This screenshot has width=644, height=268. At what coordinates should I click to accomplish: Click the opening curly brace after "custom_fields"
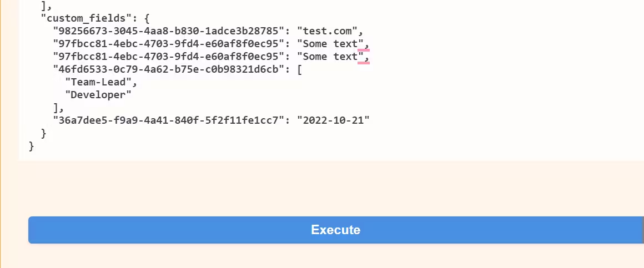pos(147,18)
